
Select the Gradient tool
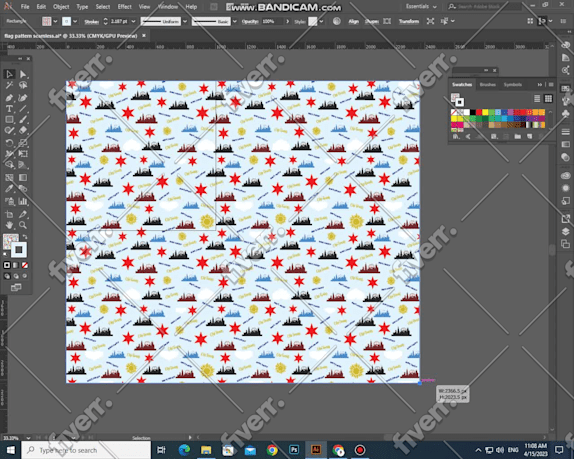[x=23, y=178]
